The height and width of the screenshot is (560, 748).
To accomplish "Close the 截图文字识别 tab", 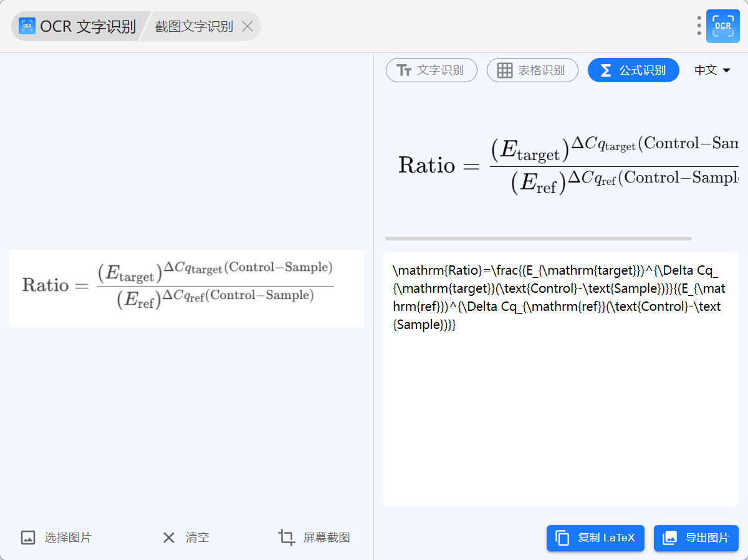I will [247, 26].
